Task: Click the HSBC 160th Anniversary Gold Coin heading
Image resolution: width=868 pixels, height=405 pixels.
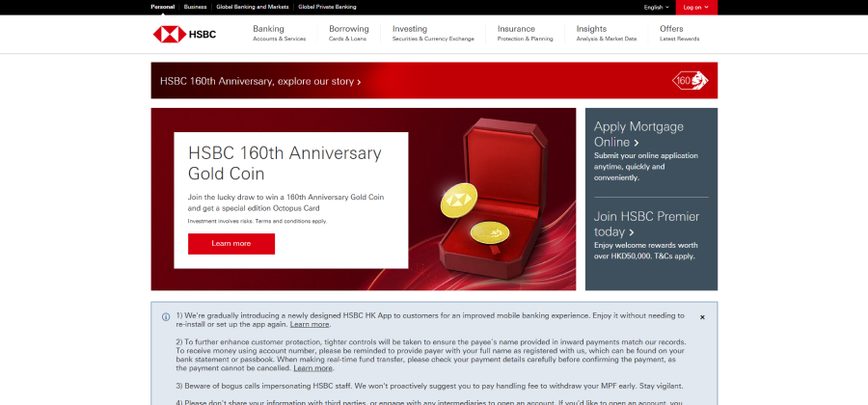Action: click(285, 163)
